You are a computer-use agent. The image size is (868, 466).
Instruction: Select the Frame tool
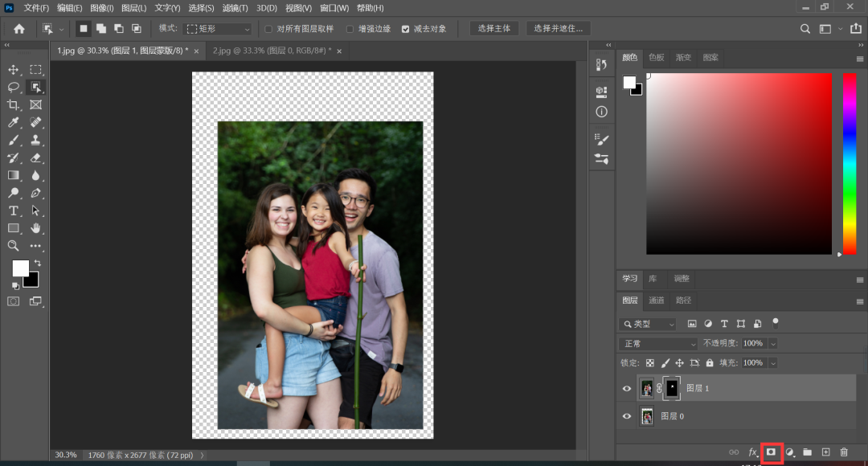[x=36, y=104]
